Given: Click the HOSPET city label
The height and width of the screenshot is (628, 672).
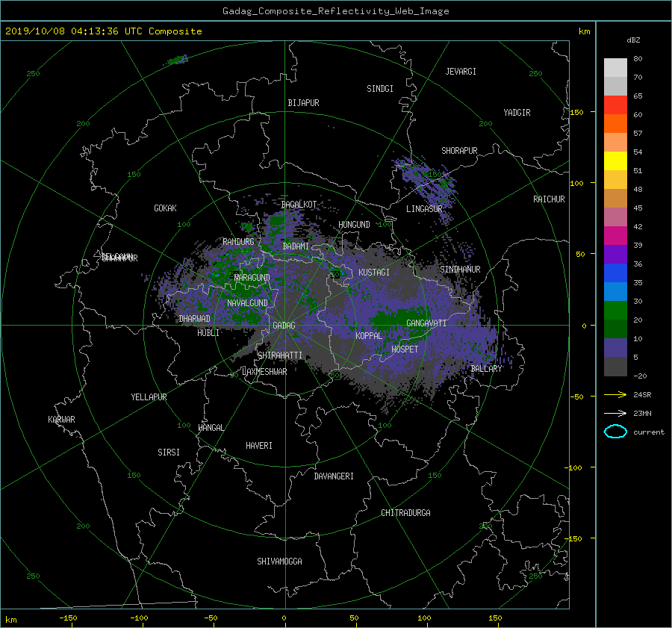Looking at the screenshot, I should click(x=405, y=349).
